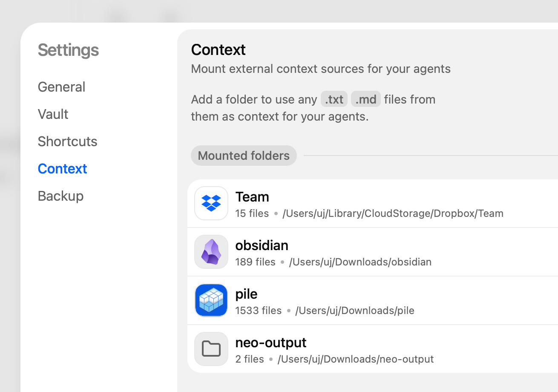Go to Backup settings
558x392 pixels.
tap(60, 196)
